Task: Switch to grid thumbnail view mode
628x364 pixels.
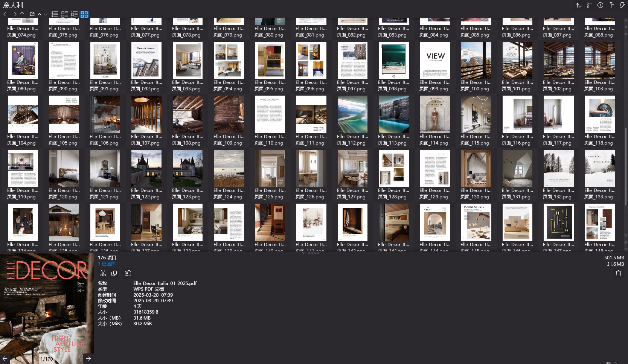Action: (84, 14)
